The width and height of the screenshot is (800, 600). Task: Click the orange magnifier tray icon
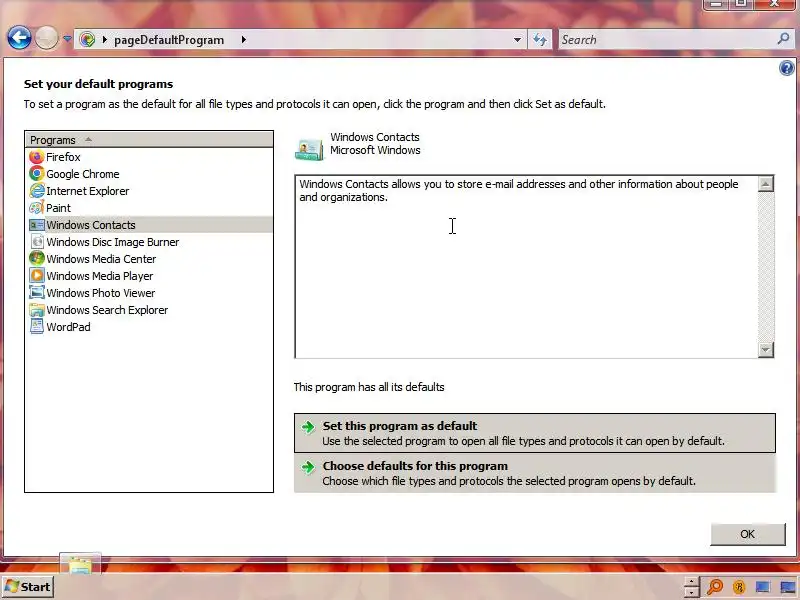click(x=715, y=587)
